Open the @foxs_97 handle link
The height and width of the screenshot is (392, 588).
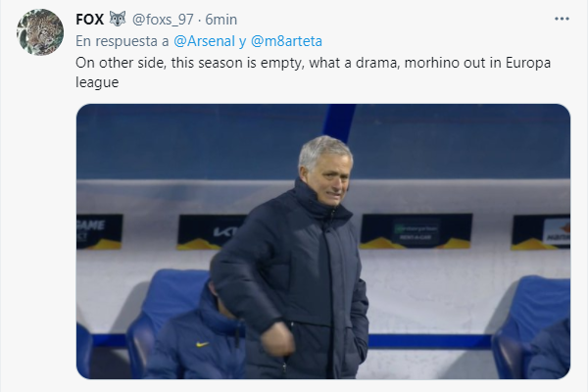pyautogui.click(x=165, y=20)
